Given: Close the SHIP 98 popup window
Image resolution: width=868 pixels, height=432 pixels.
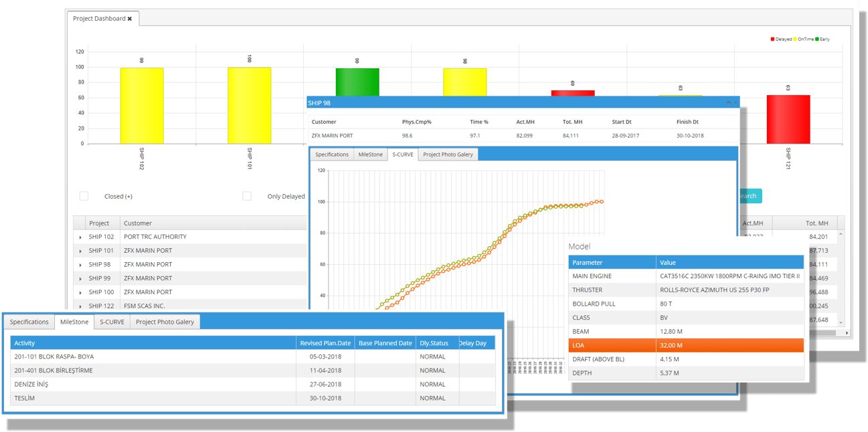Looking at the screenshot, I should (x=735, y=103).
